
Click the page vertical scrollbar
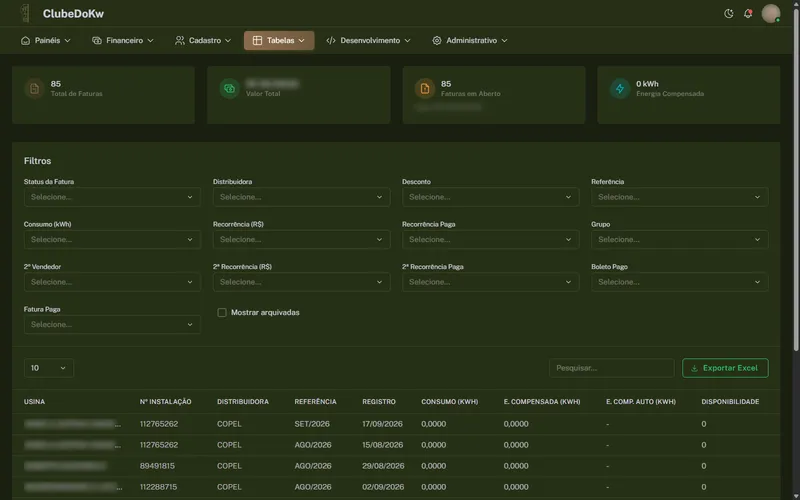[796, 179]
